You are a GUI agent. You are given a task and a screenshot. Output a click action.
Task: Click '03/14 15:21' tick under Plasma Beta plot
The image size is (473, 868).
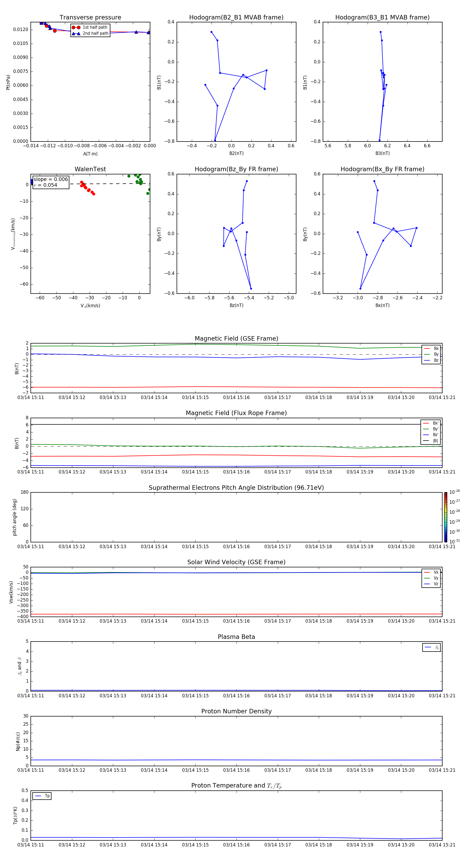click(x=442, y=695)
